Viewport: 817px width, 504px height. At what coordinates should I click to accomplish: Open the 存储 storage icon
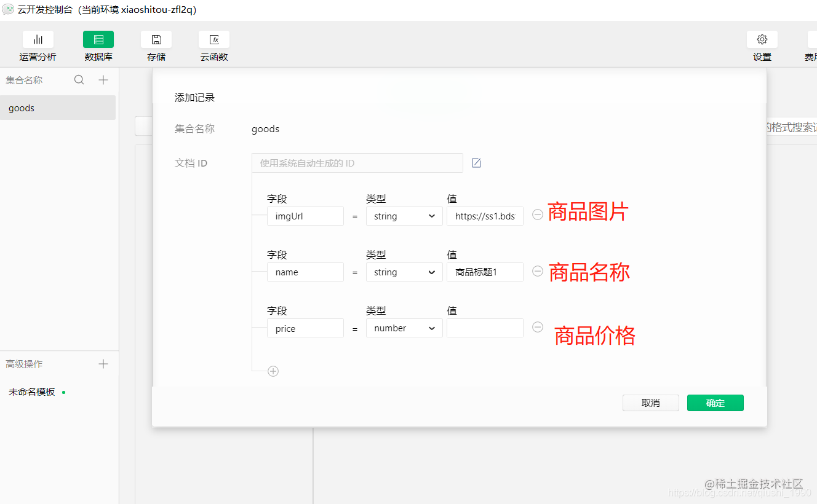156,39
